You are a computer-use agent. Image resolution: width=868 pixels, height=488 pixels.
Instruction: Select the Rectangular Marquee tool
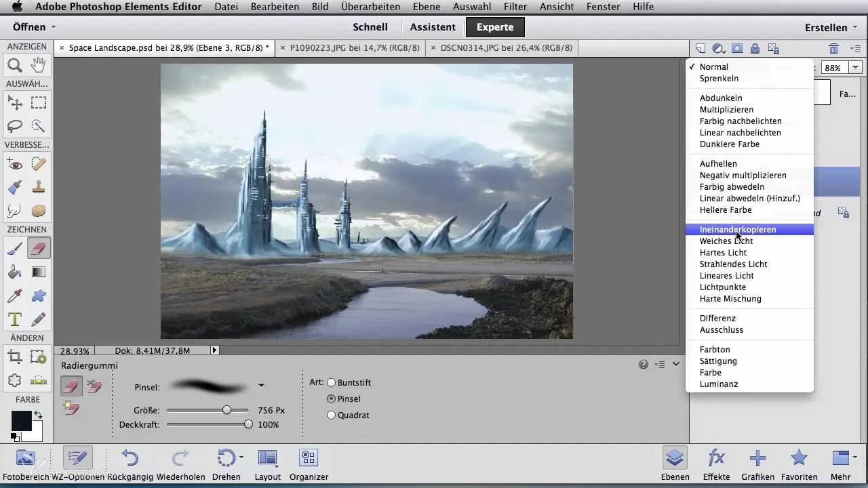[39, 103]
